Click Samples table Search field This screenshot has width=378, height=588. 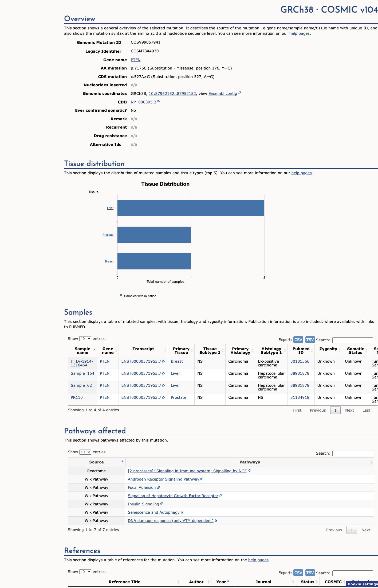pyautogui.click(x=353, y=340)
